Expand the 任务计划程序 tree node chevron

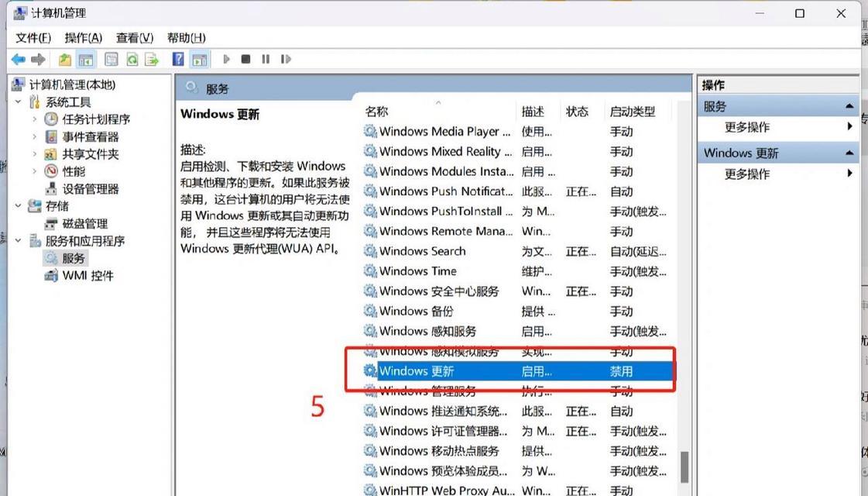click(x=34, y=119)
